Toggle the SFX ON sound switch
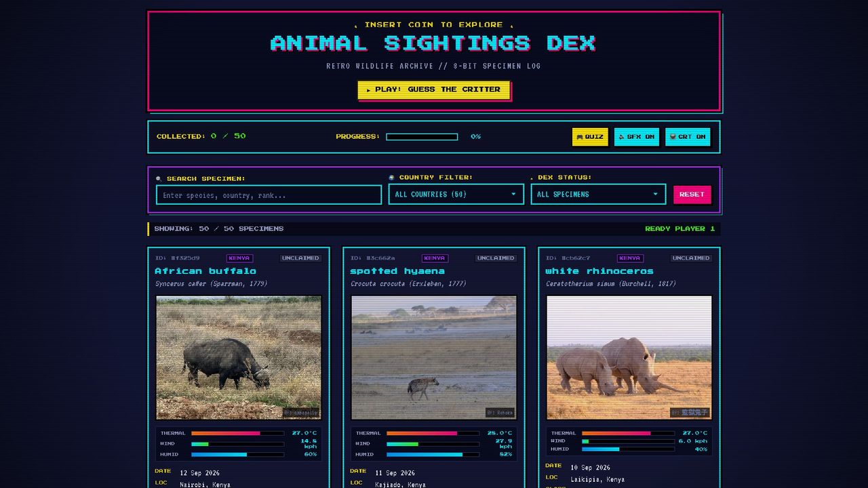Screen dimensions: 868x488 (637, 137)
